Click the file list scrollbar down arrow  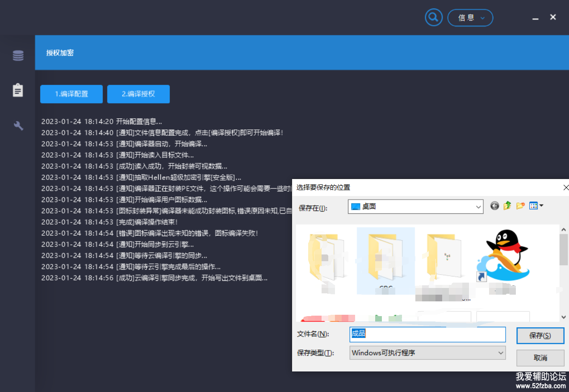point(564,317)
